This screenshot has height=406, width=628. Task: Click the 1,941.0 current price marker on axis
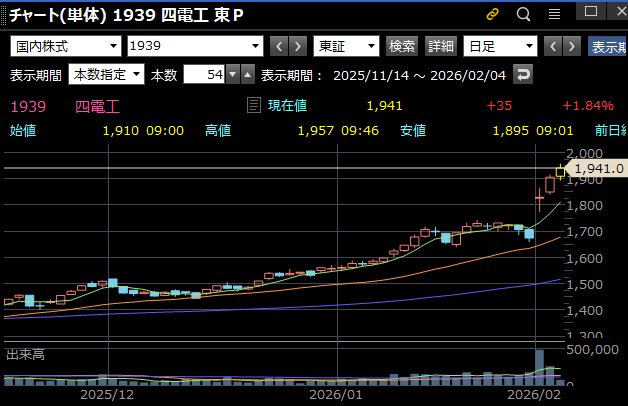598,169
